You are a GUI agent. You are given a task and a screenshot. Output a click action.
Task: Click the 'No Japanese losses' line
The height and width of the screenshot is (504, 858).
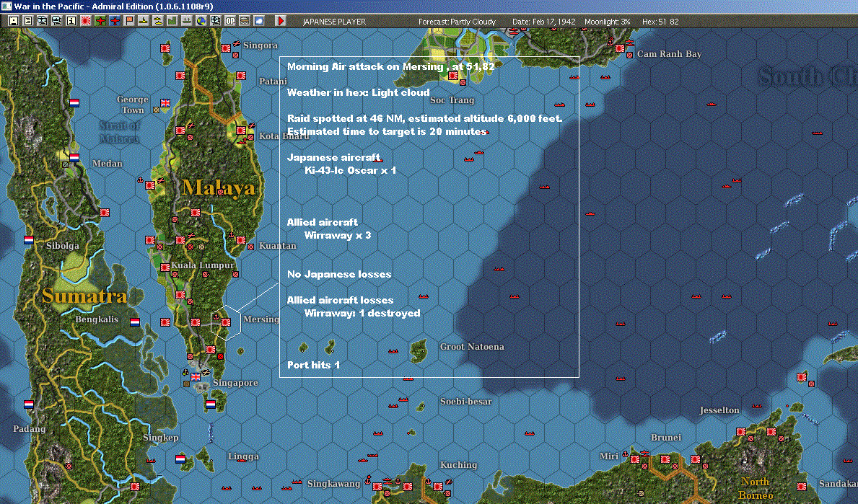point(339,274)
